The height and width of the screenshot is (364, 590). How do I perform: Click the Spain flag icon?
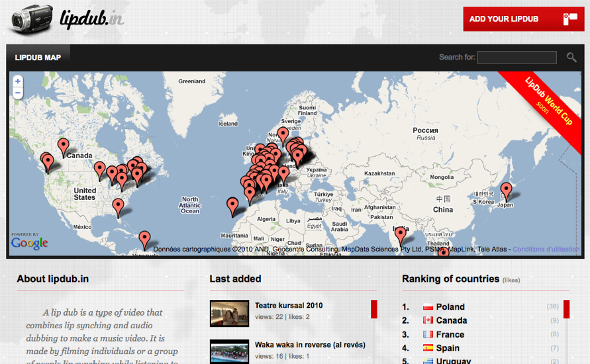(x=428, y=348)
